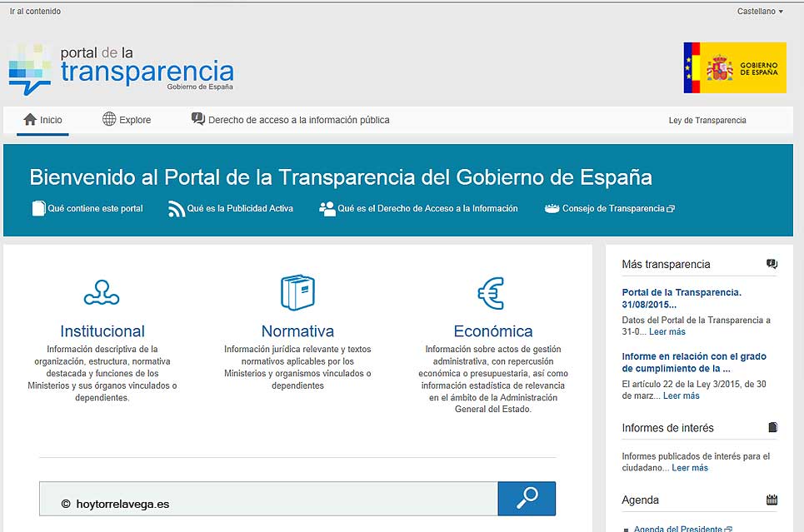Switch to the Explore tab
804x532 pixels.
tap(127, 119)
